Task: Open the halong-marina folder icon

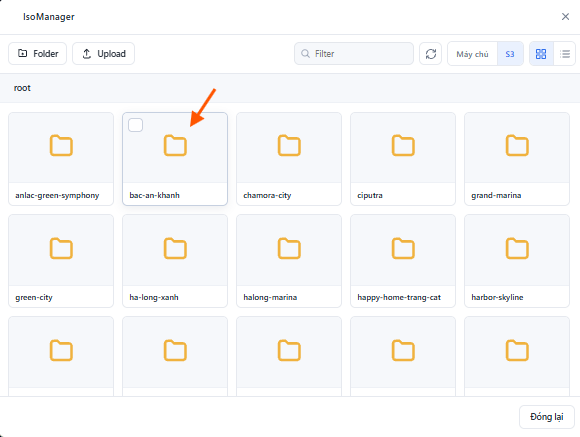Action: click(289, 248)
